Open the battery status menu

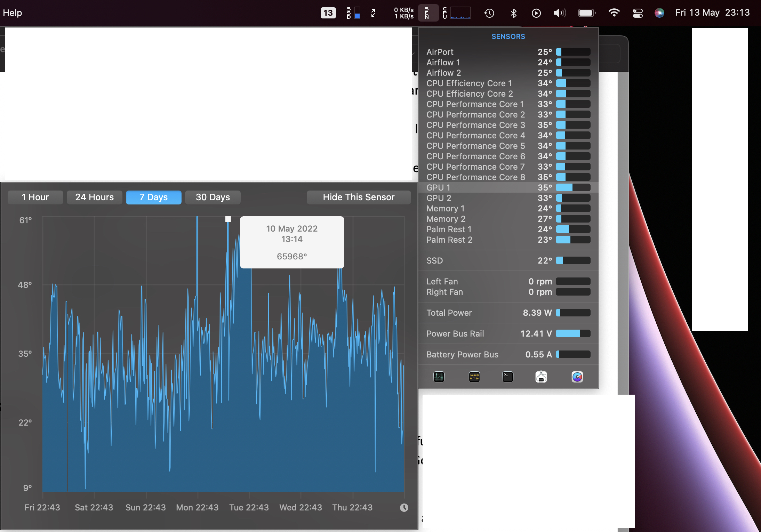pyautogui.click(x=587, y=13)
